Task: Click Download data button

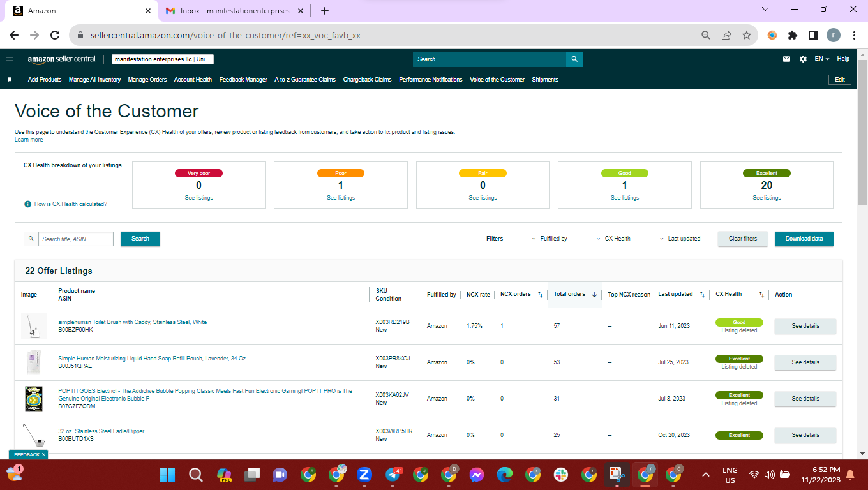Action: [804, 239]
